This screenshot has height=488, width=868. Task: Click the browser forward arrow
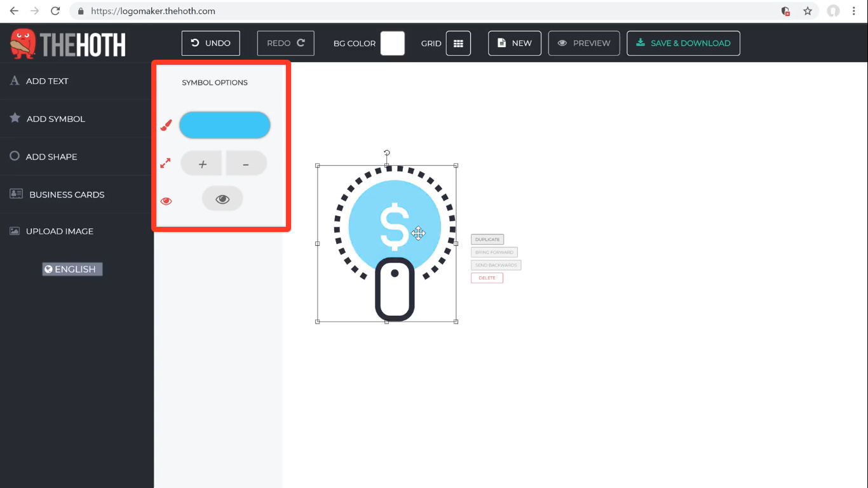pyautogui.click(x=34, y=11)
